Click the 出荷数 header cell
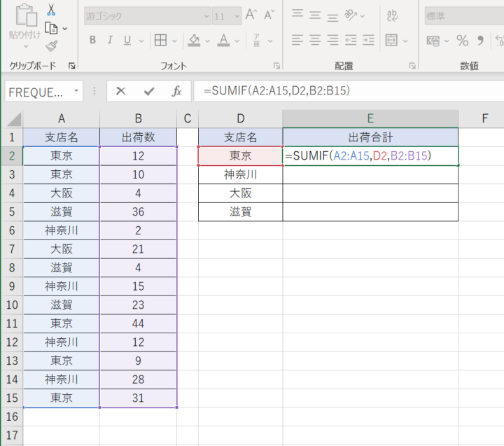The height and width of the screenshot is (446, 504). (x=138, y=137)
